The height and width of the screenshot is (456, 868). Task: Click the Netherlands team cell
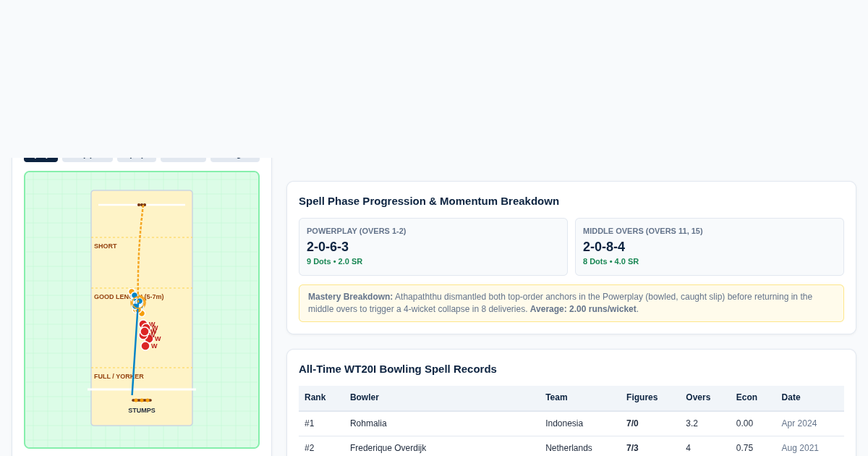pyautogui.click(x=569, y=448)
